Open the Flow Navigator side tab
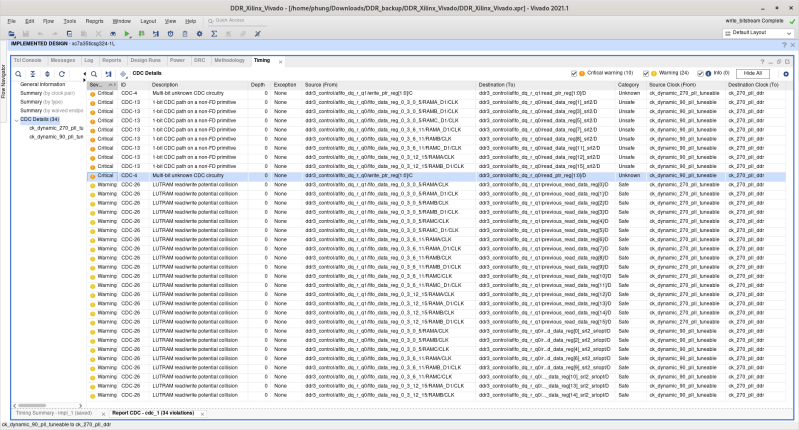This screenshot has width=799, height=430. click(3, 82)
